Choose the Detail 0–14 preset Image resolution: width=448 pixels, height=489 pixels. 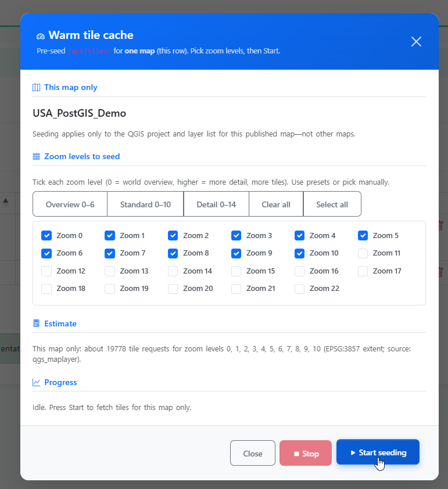pyautogui.click(x=216, y=204)
